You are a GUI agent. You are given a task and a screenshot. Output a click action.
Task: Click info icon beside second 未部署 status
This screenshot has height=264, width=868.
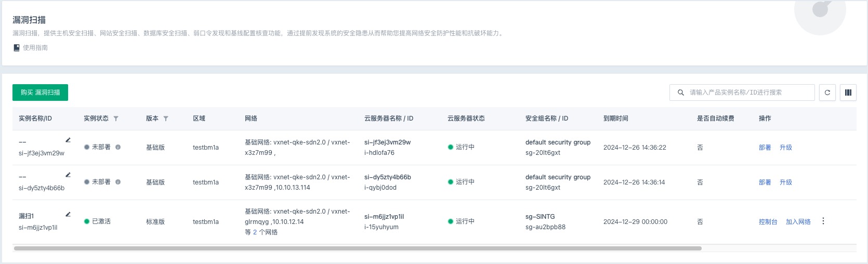click(118, 182)
